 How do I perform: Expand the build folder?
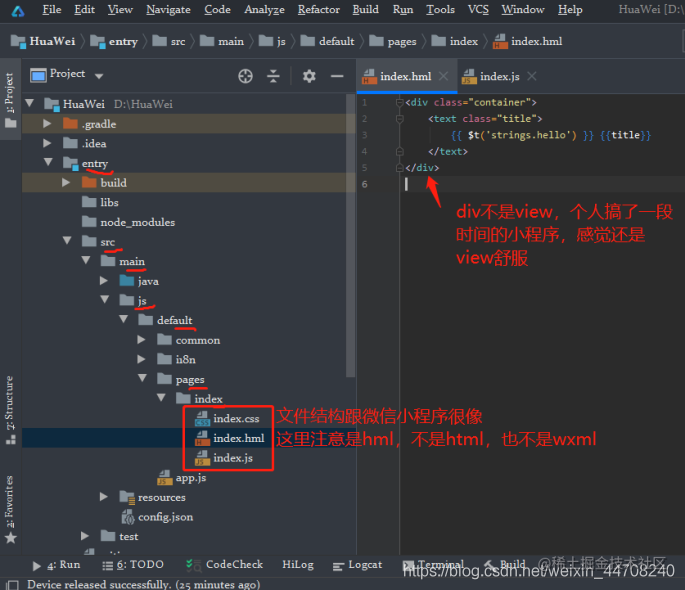[66, 182]
